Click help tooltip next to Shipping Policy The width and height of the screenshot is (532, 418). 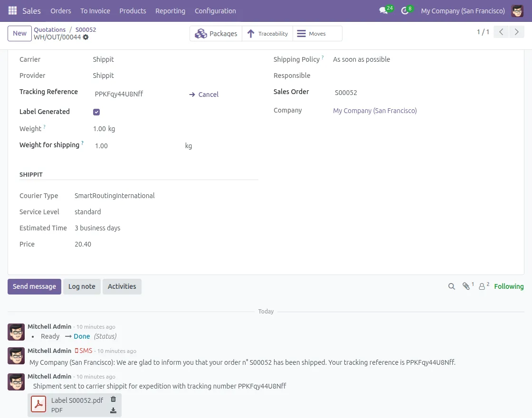[323, 57]
